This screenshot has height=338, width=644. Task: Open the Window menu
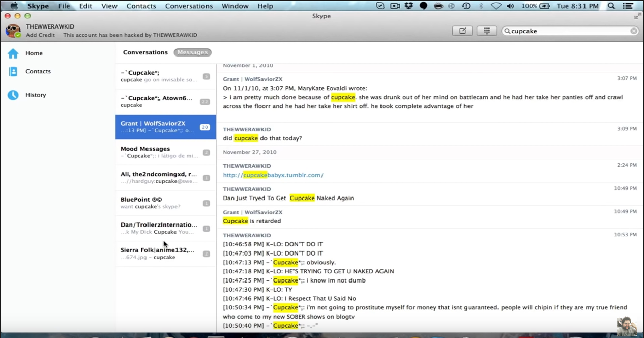pyautogui.click(x=235, y=6)
